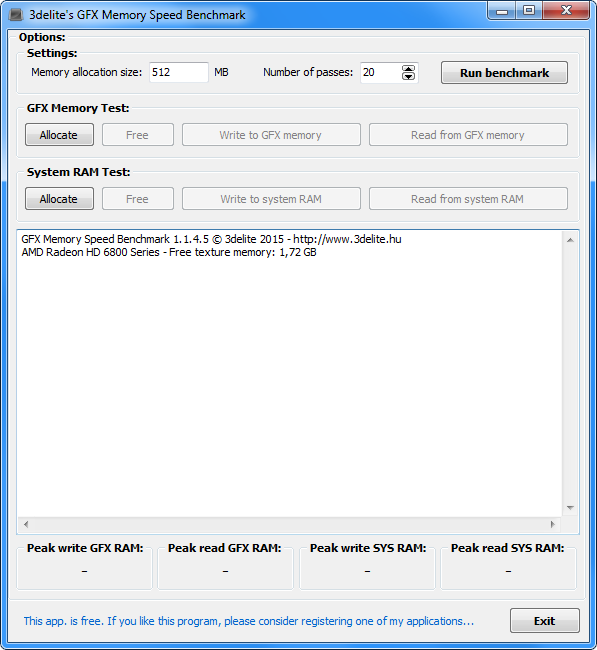Decrease the number of passes with down arrow
Screen dimensions: 597x650
[408, 76]
